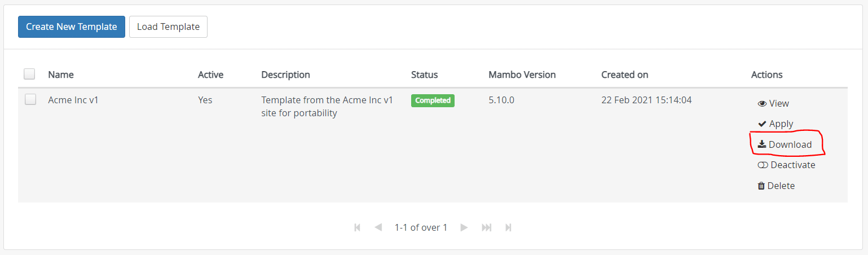Open the Download action link

pyautogui.click(x=785, y=144)
